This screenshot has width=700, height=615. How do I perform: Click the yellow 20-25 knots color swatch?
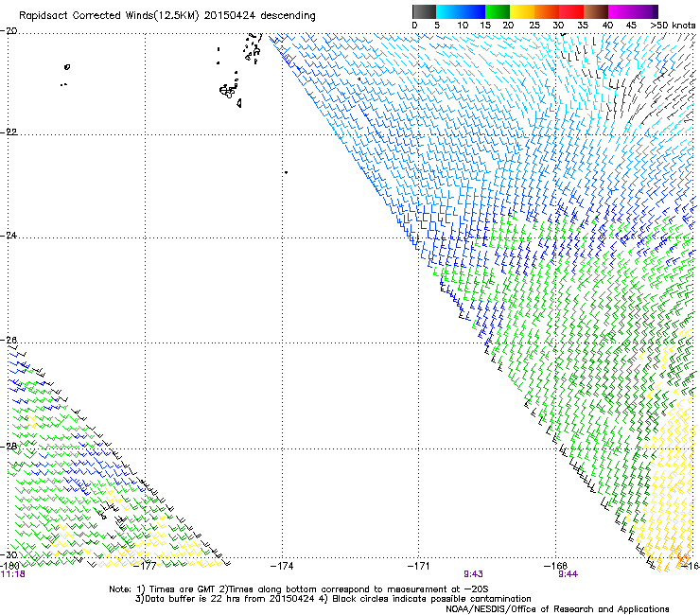522,11
